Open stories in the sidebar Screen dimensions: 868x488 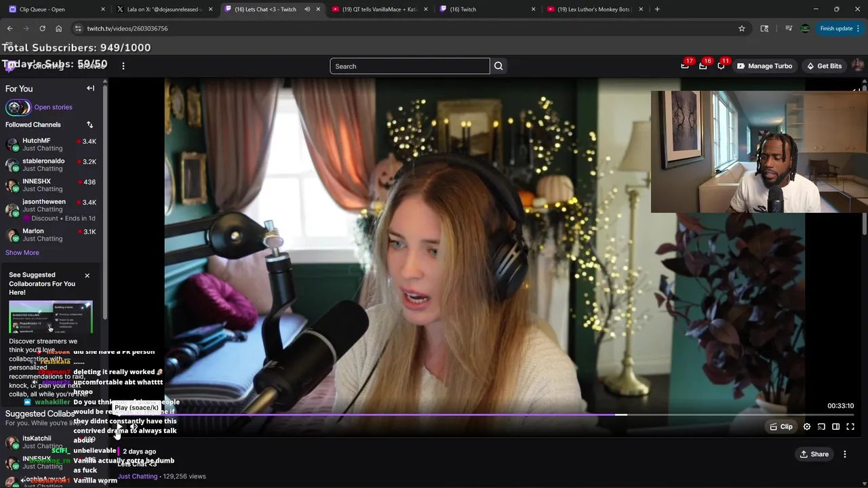click(53, 107)
